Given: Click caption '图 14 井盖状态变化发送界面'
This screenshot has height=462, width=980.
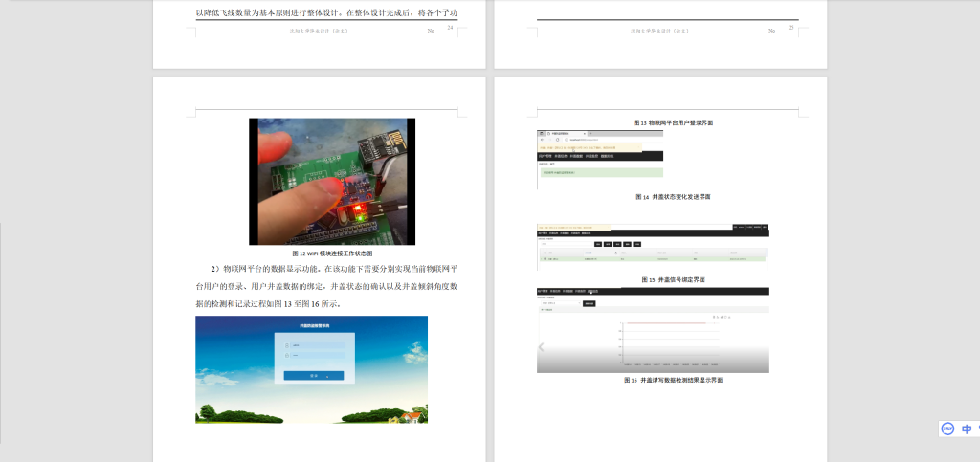Looking at the screenshot, I should (x=673, y=197).
